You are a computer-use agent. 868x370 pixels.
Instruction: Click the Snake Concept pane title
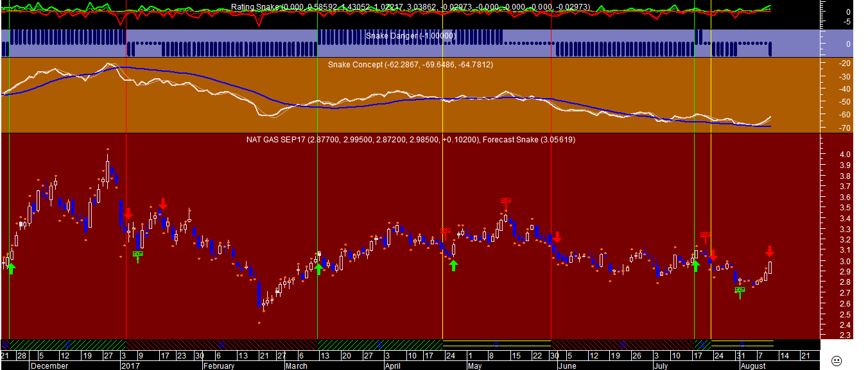(x=410, y=65)
